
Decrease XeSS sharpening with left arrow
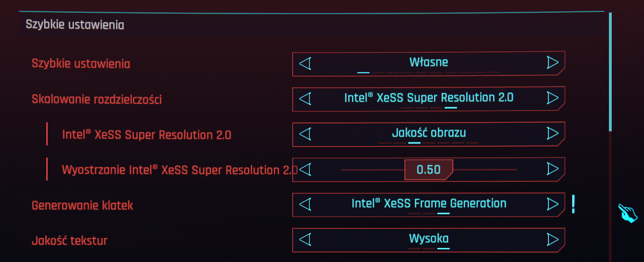tap(305, 169)
